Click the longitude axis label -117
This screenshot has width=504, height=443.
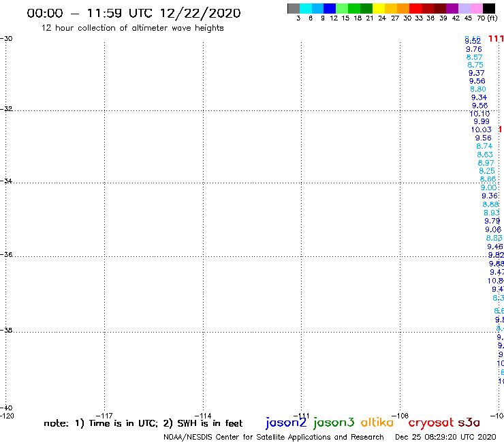click(x=104, y=416)
